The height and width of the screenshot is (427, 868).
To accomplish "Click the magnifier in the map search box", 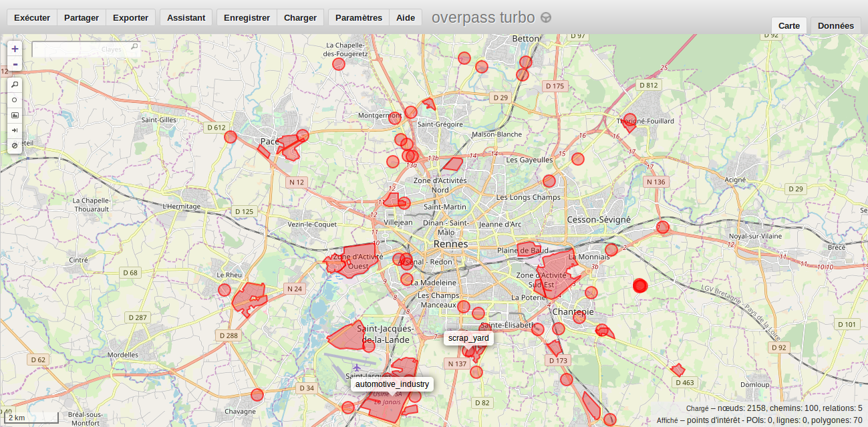I will point(134,47).
